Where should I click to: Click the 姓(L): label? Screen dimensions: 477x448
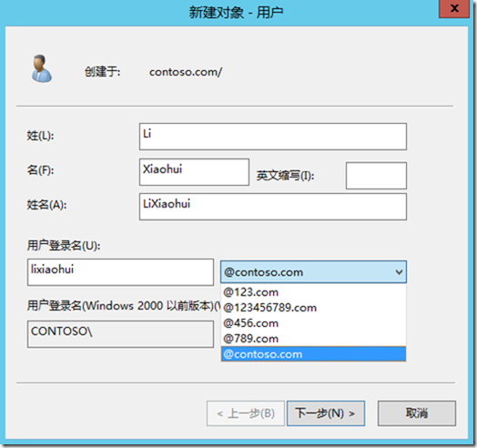click(x=40, y=136)
